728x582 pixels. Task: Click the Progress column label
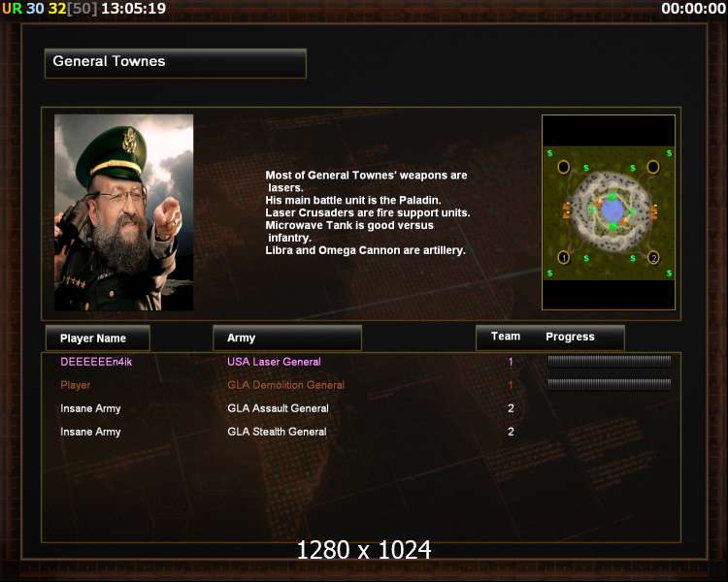[x=570, y=337]
